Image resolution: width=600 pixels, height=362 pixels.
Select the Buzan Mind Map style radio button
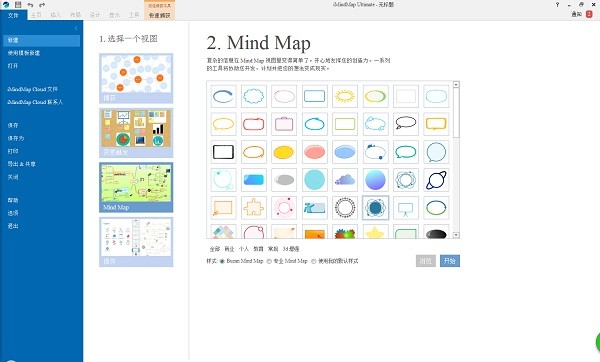point(222,261)
